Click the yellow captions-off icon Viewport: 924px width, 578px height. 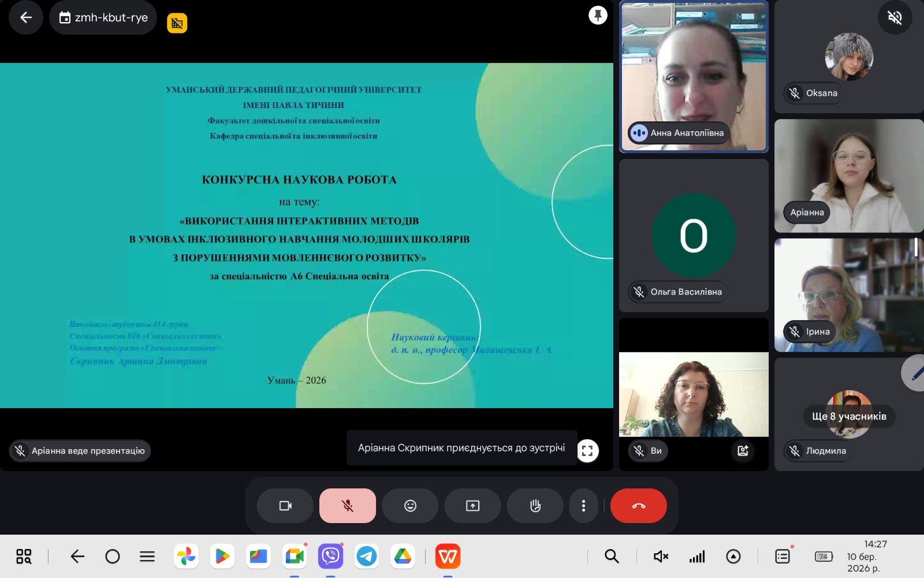(177, 23)
